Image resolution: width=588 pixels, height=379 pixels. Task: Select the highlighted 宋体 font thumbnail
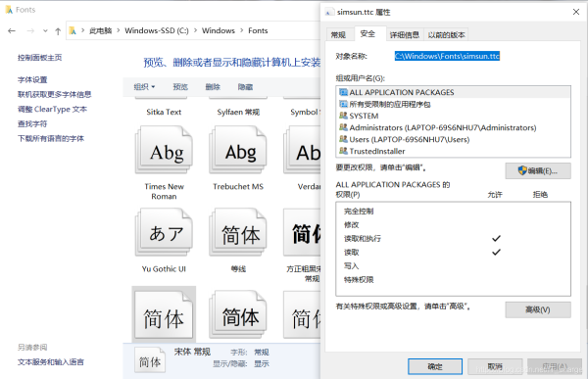coord(164,315)
